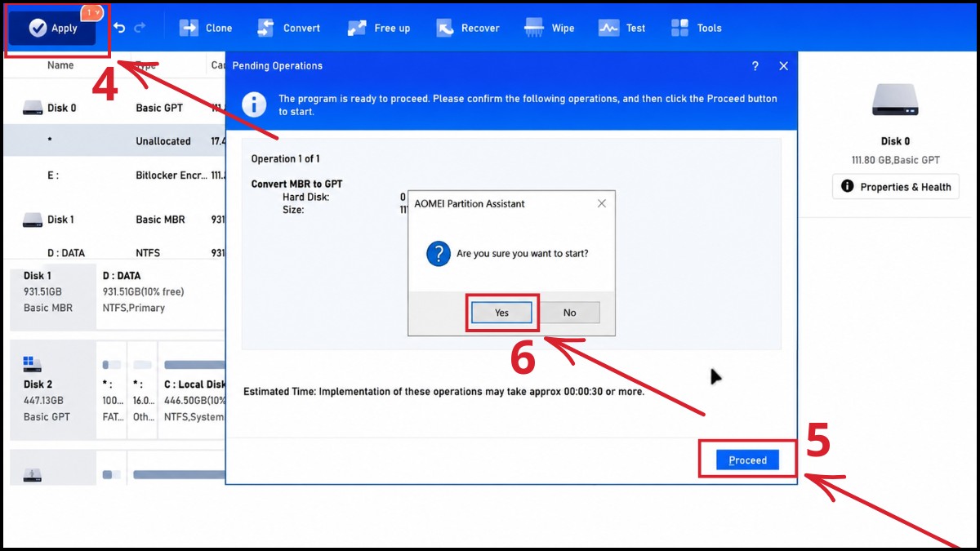Image resolution: width=980 pixels, height=551 pixels.
Task: Click the question mark icon in confirmation dialog
Action: coord(439,254)
